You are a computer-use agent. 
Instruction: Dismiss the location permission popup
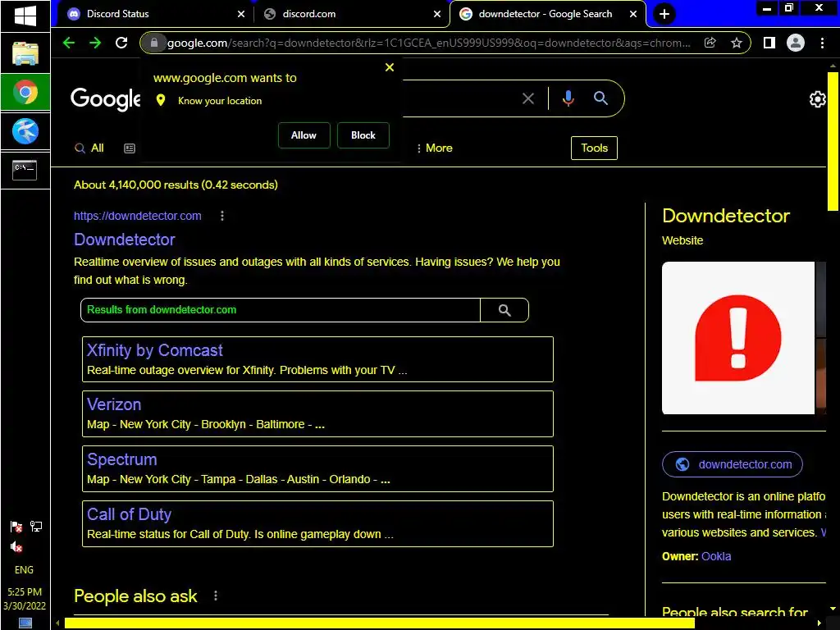click(x=390, y=67)
